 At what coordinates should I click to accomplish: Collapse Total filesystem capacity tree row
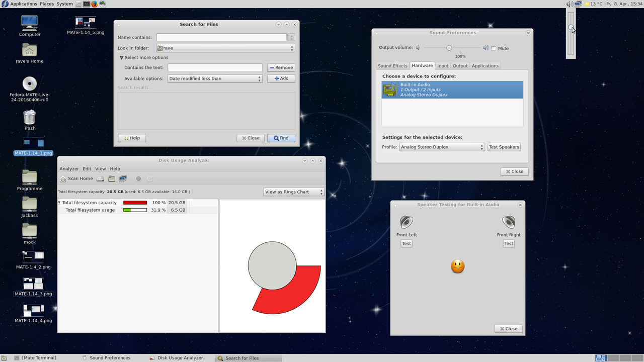(x=59, y=203)
